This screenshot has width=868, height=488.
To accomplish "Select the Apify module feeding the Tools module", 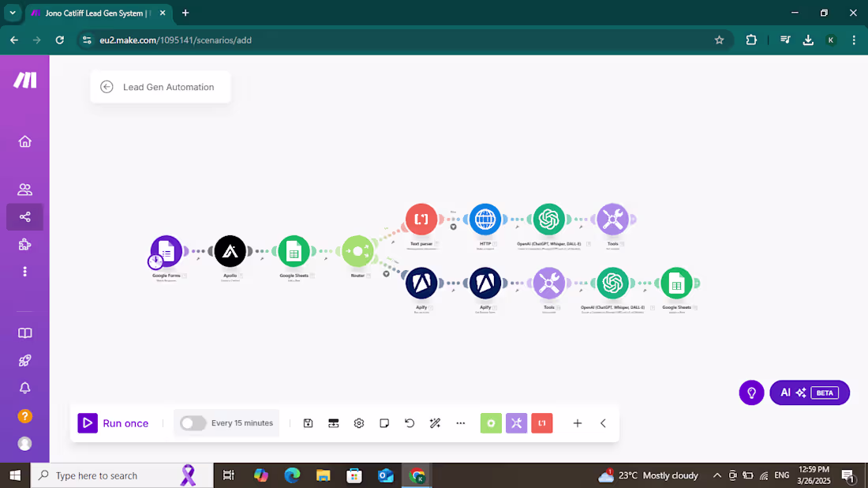I will (x=485, y=283).
